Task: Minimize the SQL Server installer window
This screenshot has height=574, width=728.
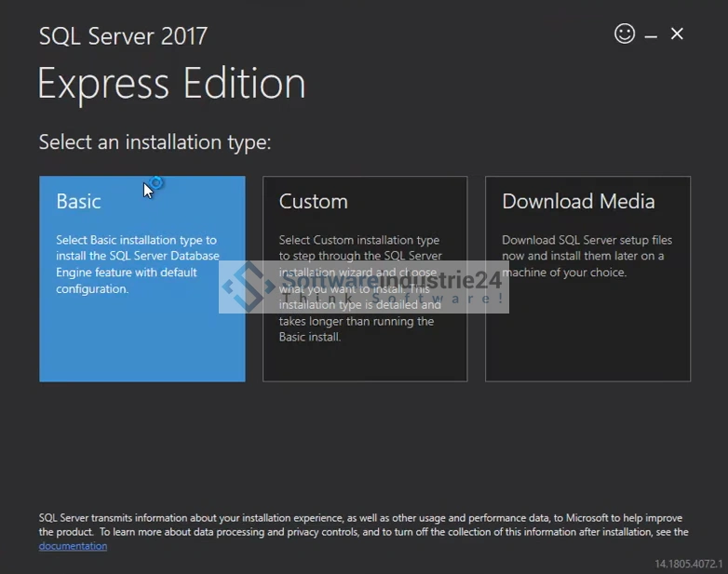Action: tap(651, 35)
